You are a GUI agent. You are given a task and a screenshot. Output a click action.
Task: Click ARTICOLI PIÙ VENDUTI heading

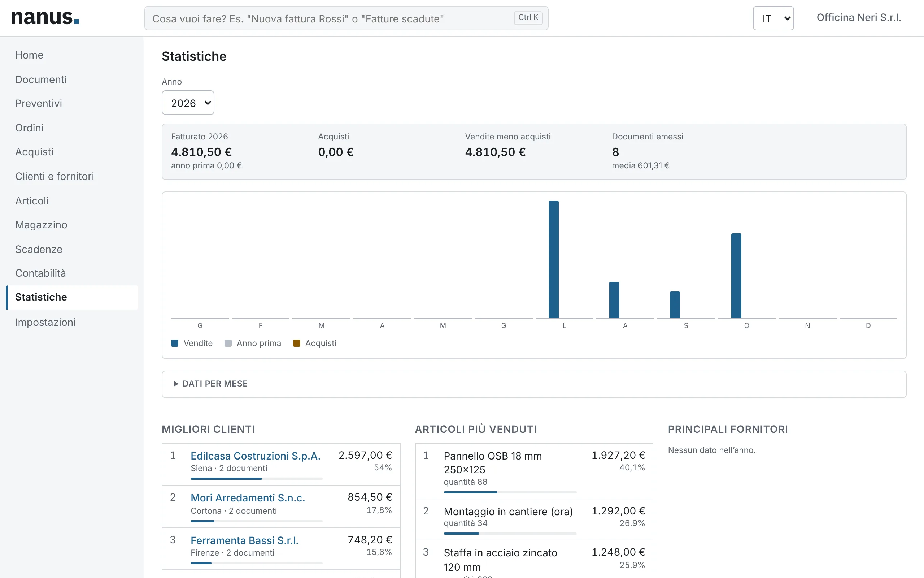pos(476,429)
